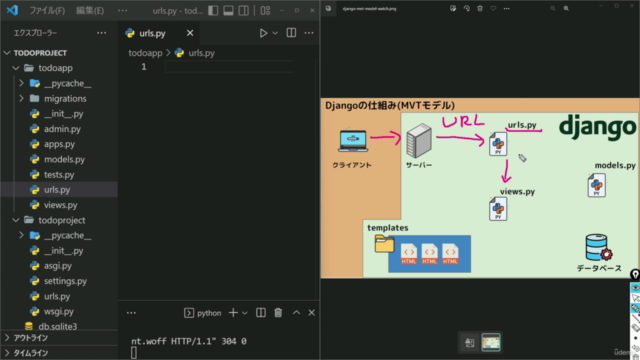Open additional menu bar items ellipsis
The height and width of the screenshot is (360, 640).
[x=122, y=10]
